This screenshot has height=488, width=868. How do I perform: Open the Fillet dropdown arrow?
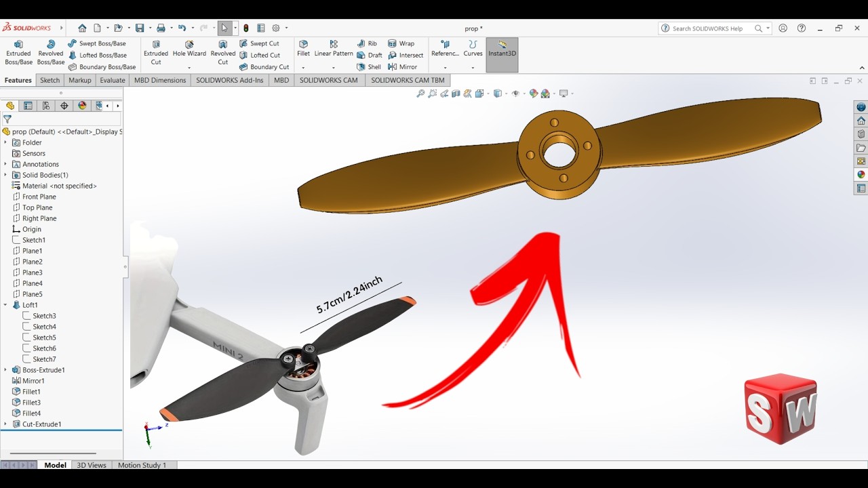tap(303, 67)
